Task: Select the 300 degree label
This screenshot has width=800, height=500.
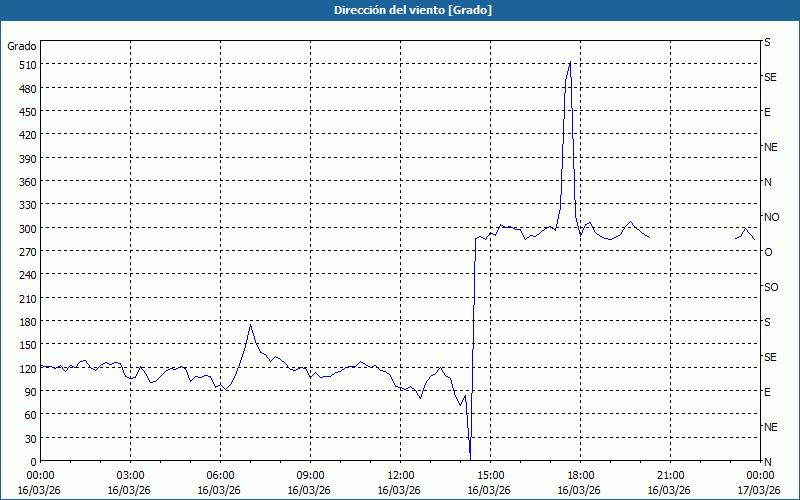Action: point(28,229)
